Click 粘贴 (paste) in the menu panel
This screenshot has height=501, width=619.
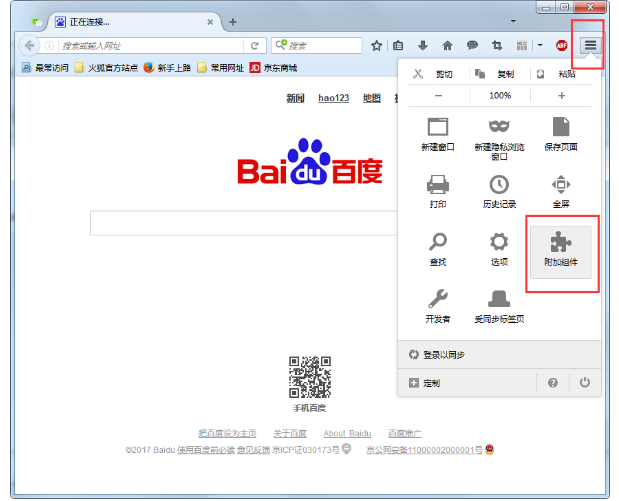click(561, 74)
